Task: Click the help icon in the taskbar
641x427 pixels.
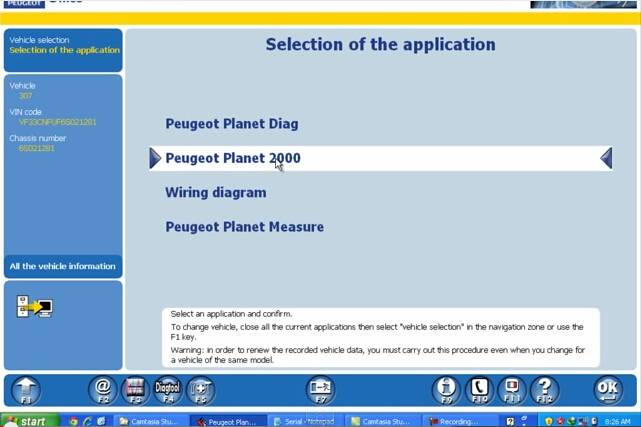Action: click(x=510, y=421)
